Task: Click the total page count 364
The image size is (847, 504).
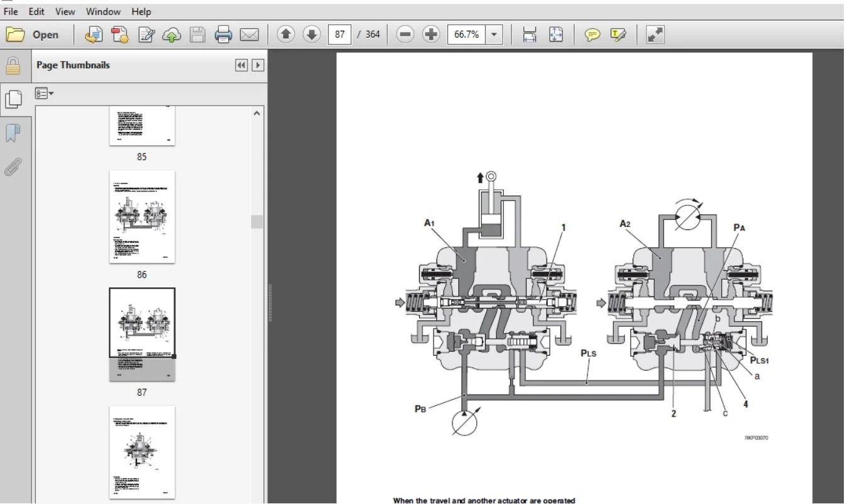Action: (x=373, y=35)
